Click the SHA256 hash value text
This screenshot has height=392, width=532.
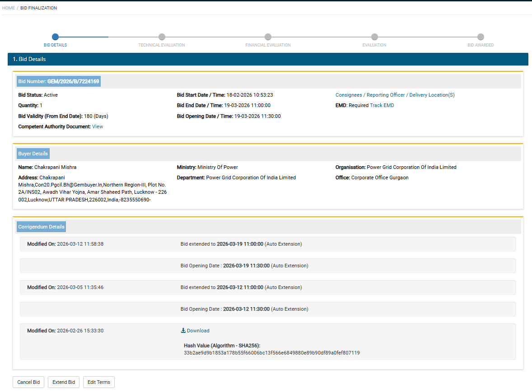click(x=271, y=353)
